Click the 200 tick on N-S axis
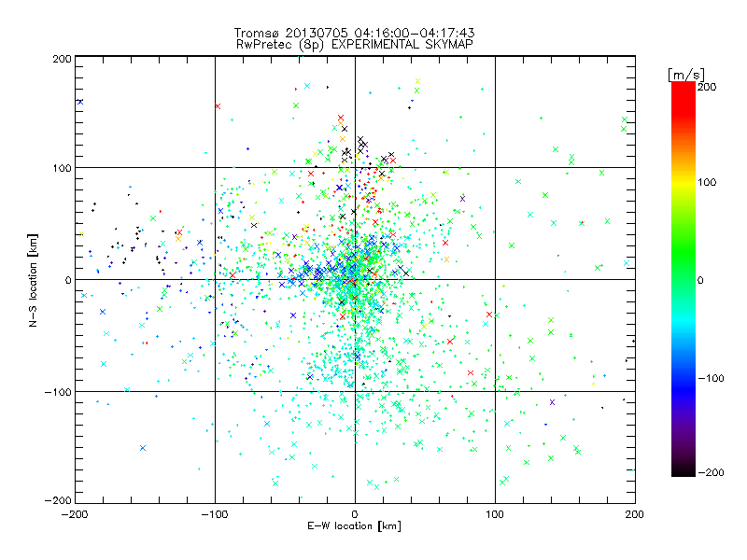Image resolution: width=747 pixels, height=560 pixels. pos(62,59)
